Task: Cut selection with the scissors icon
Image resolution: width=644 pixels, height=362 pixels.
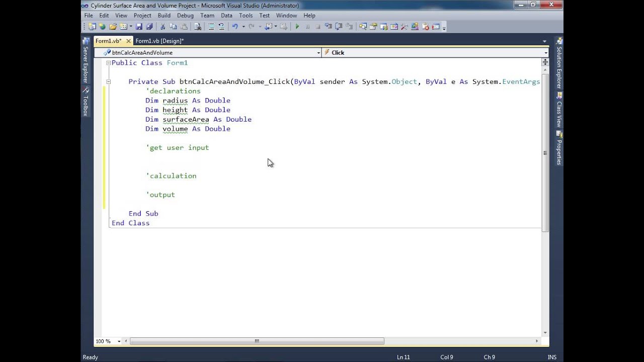Action: click(x=162, y=26)
